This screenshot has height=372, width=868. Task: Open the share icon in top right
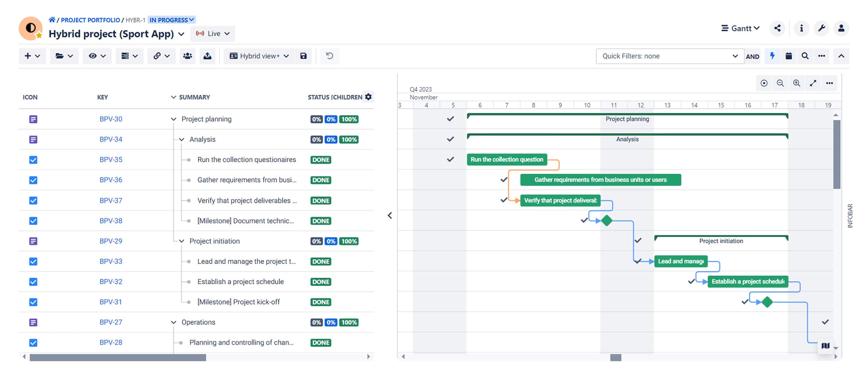[x=777, y=28]
